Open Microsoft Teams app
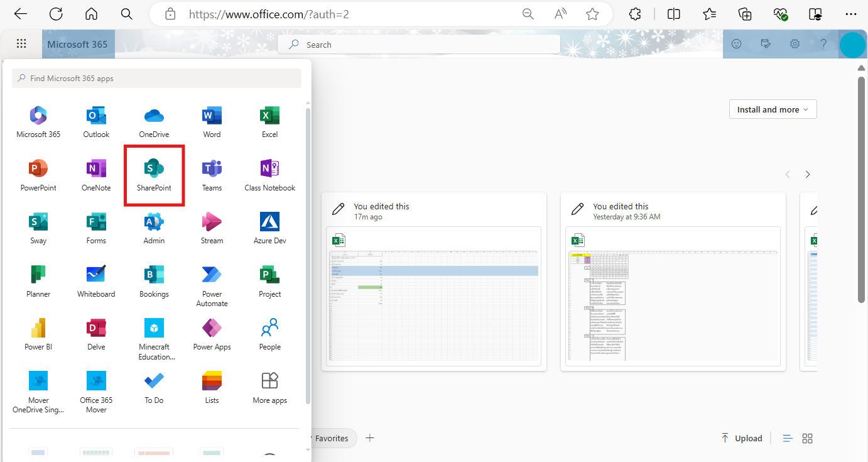The width and height of the screenshot is (868, 462). point(212,175)
